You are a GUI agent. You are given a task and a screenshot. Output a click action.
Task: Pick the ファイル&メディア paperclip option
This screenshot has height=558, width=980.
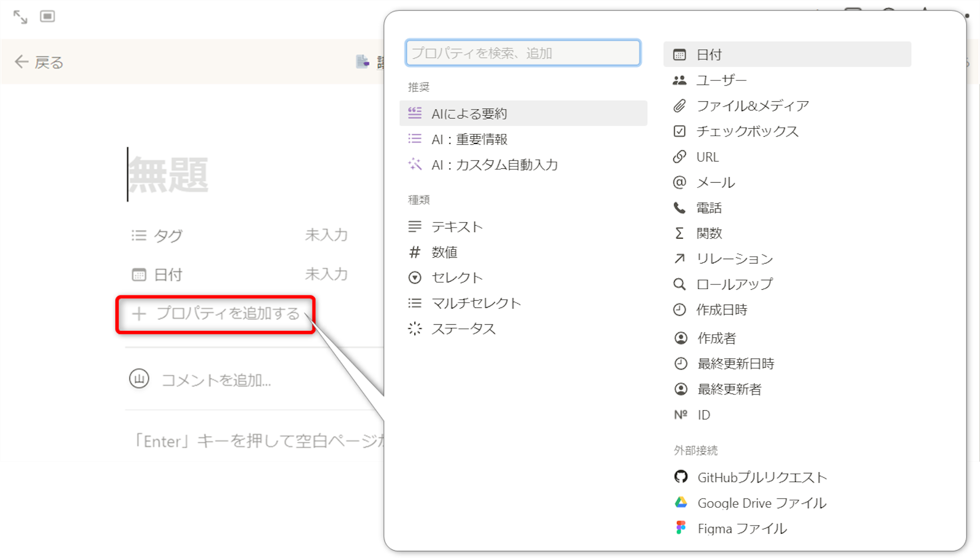[x=752, y=106]
